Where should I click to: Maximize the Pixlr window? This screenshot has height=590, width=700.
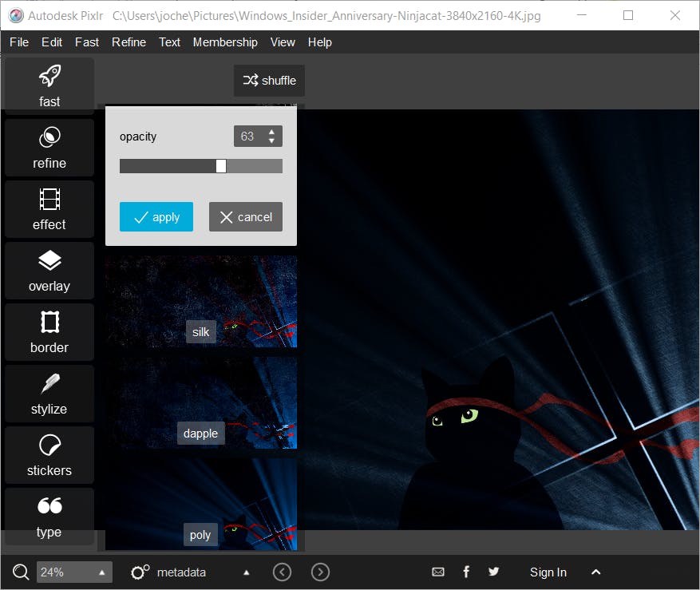click(x=627, y=15)
